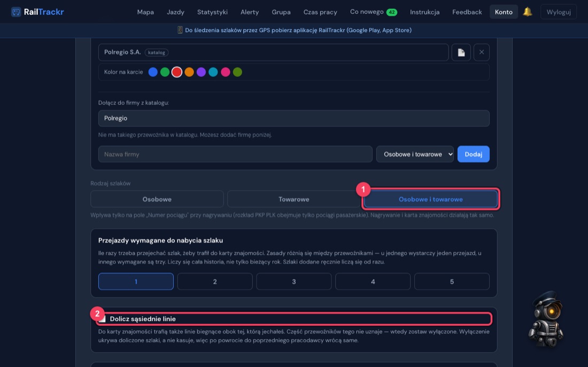
Task: Select the Konto tab in the navigation
Action: pyautogui.click(x=504, y=12)
